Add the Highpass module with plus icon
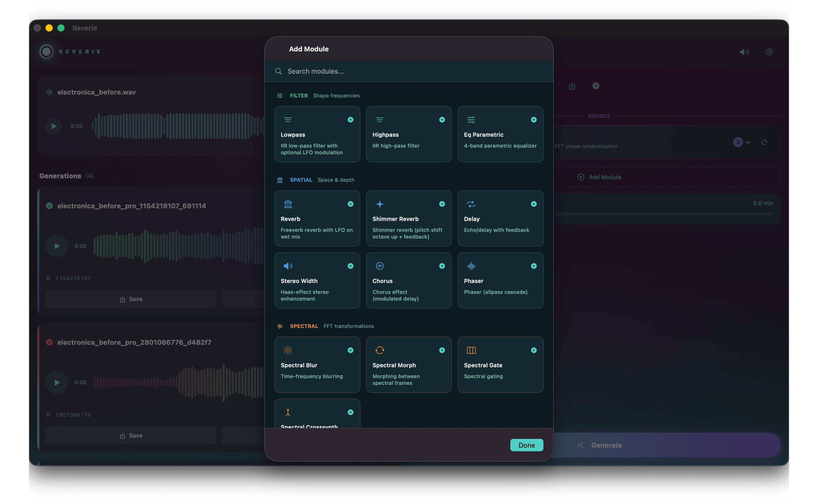Image resolution: width=818 pixels, height=504 pixels. 442,120
